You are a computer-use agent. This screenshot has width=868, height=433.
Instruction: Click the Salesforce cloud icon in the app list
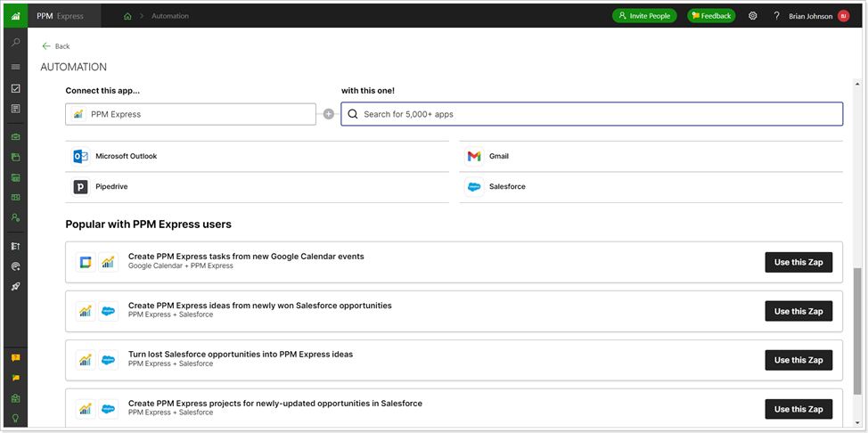click(474, 187)
